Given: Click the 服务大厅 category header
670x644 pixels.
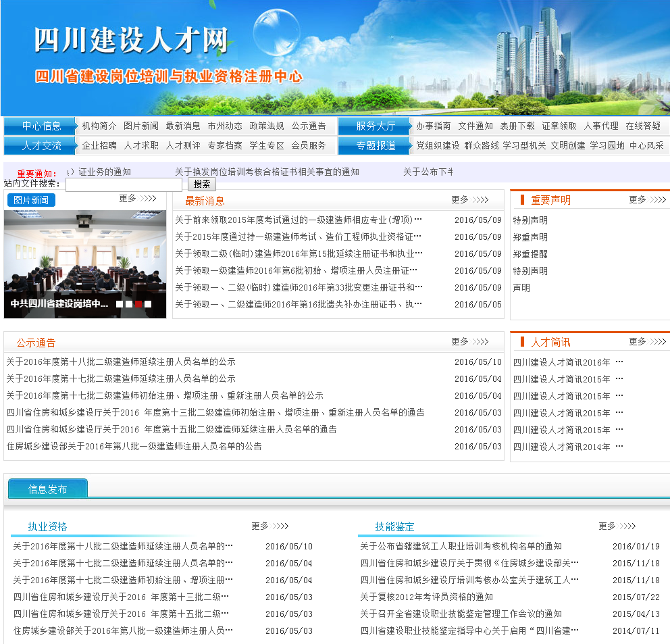Looking at the screenshot, I should click(x=374, y=126).
